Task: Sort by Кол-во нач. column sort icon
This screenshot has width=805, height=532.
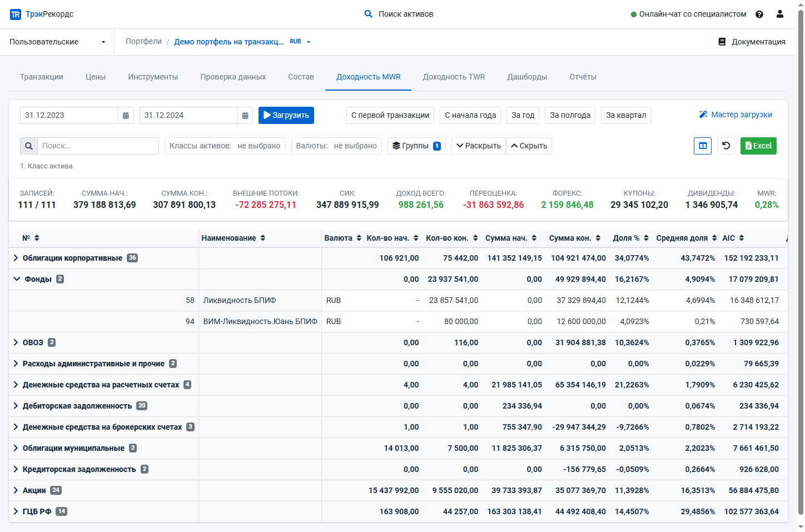Action: point(416,238)
